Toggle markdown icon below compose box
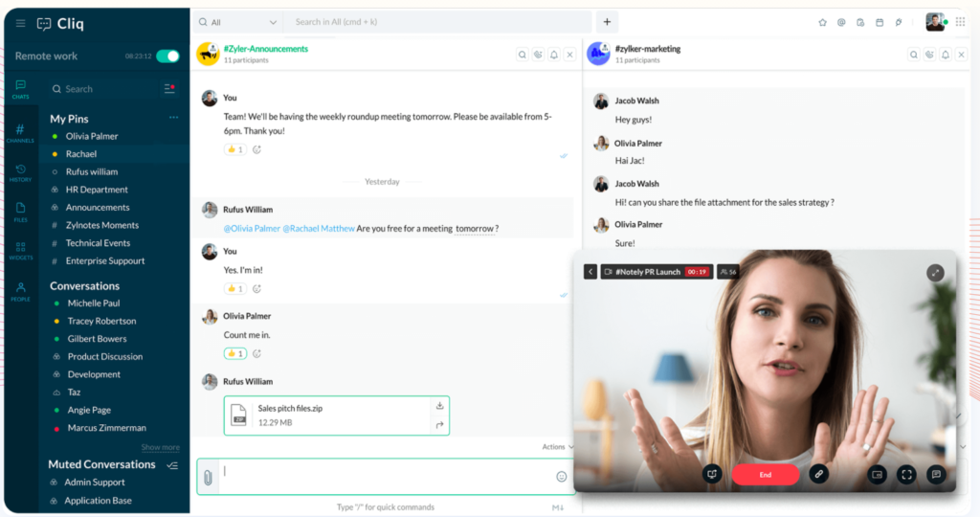The height and width of the screenshot is (517, 980). point(558,507)
